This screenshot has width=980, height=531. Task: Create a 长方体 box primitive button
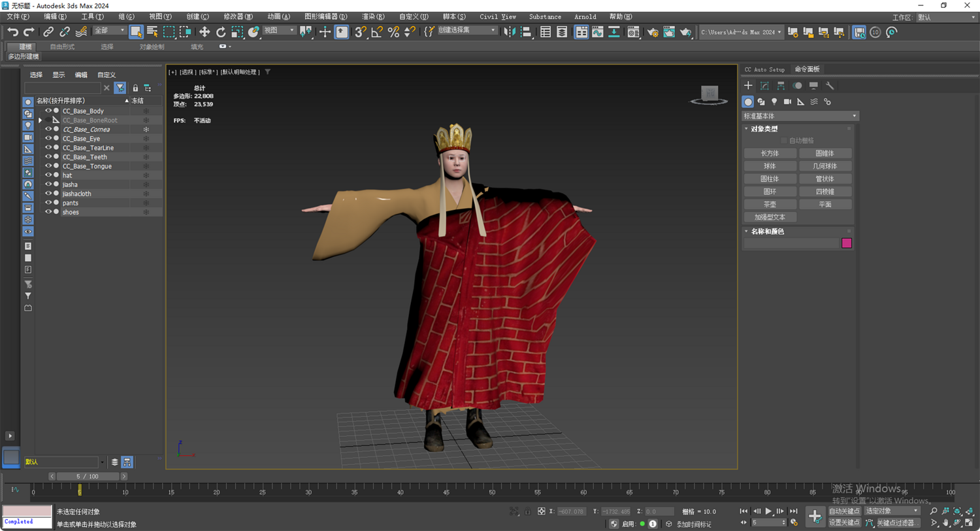click(770, 153)
